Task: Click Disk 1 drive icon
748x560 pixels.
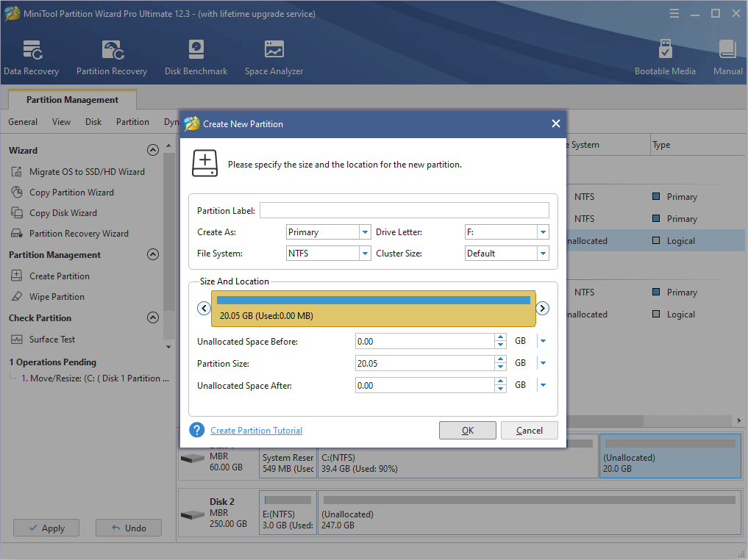Action: pos(193,459)
